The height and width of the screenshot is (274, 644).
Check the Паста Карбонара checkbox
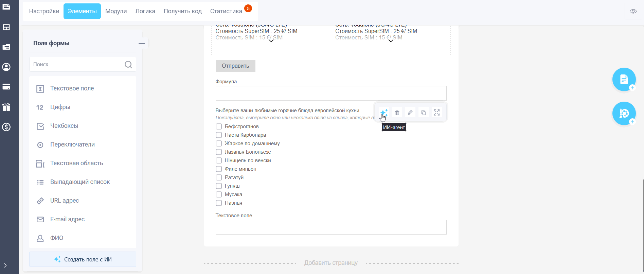(219, 135)
